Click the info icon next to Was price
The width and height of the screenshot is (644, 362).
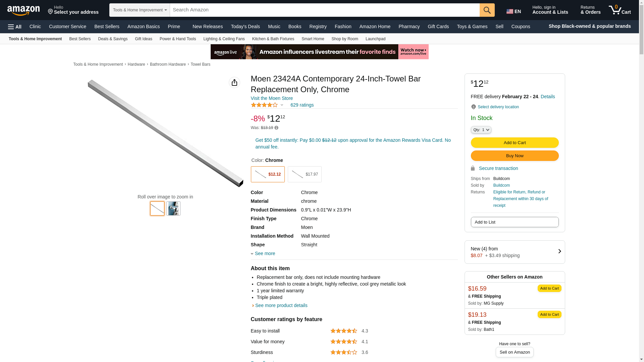(276, 128)
